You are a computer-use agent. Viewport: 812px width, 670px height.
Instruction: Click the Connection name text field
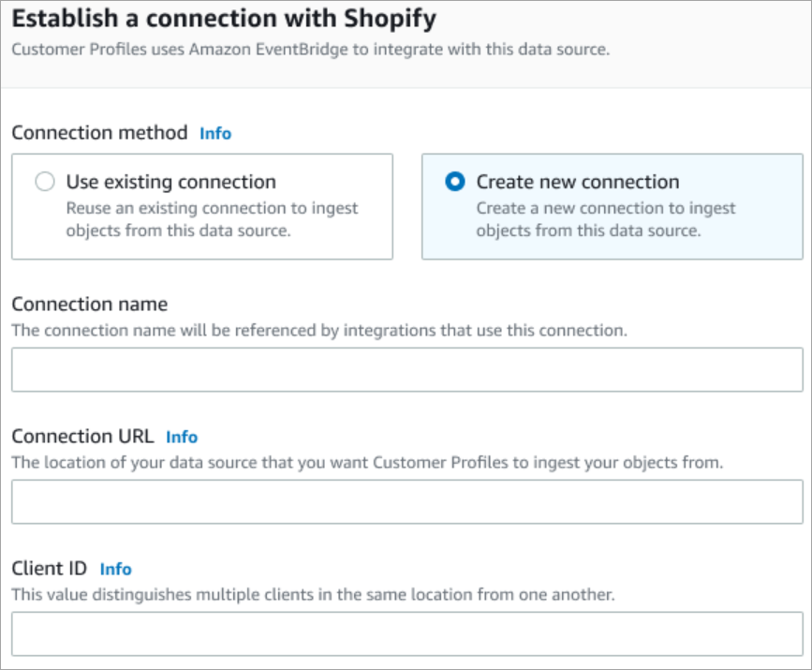point(406,369)
